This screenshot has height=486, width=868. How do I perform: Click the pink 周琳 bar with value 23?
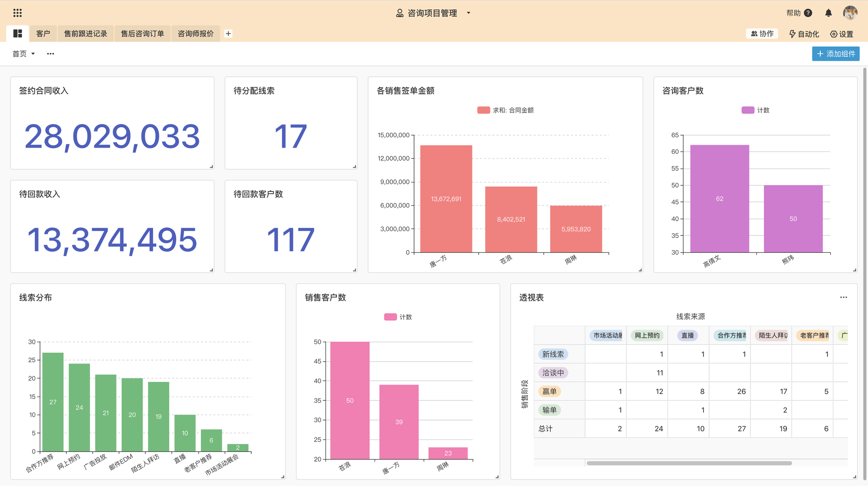(x=448, y=453)
